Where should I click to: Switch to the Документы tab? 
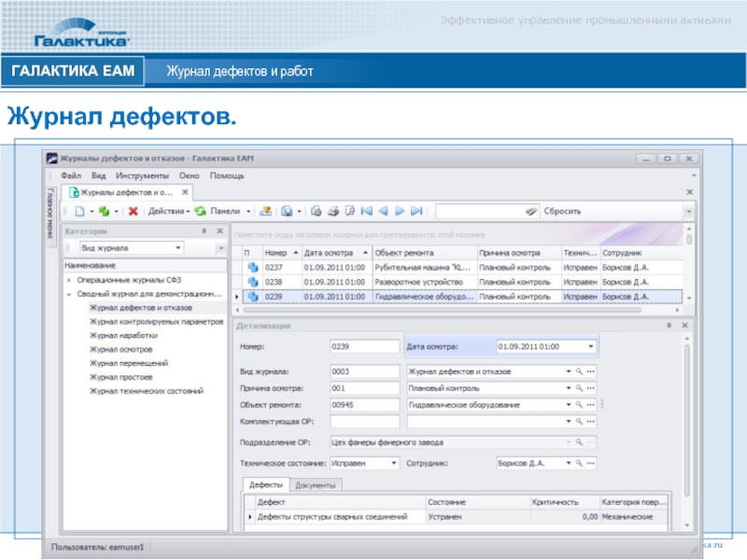coord(317,485)
